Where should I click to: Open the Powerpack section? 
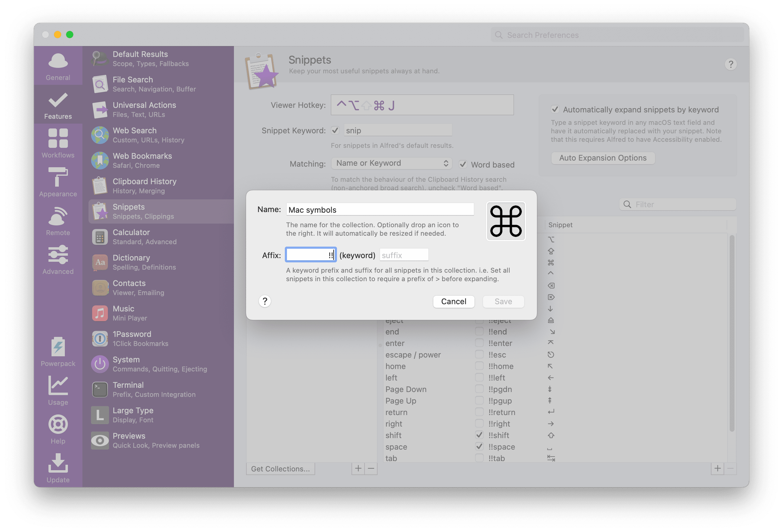(x=58, y=351)
